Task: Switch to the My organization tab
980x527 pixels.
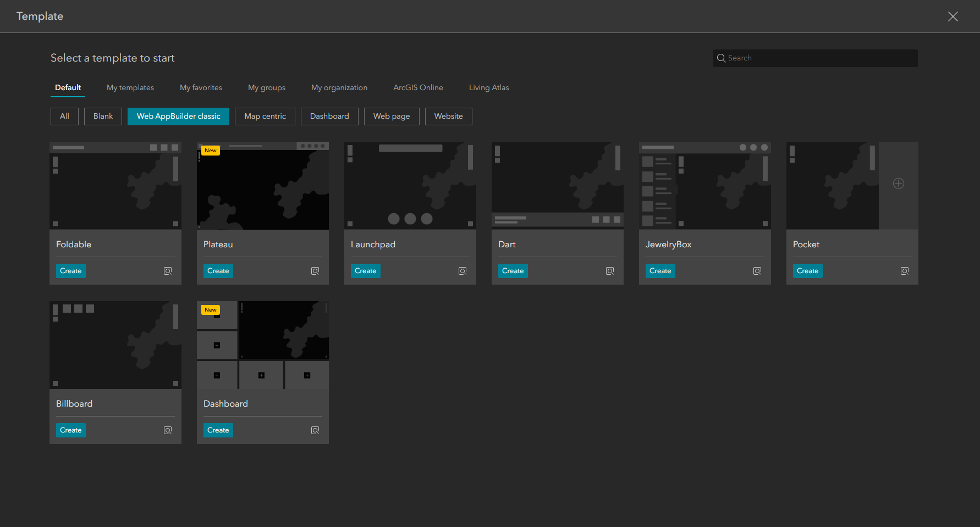Action: (339, 87)
